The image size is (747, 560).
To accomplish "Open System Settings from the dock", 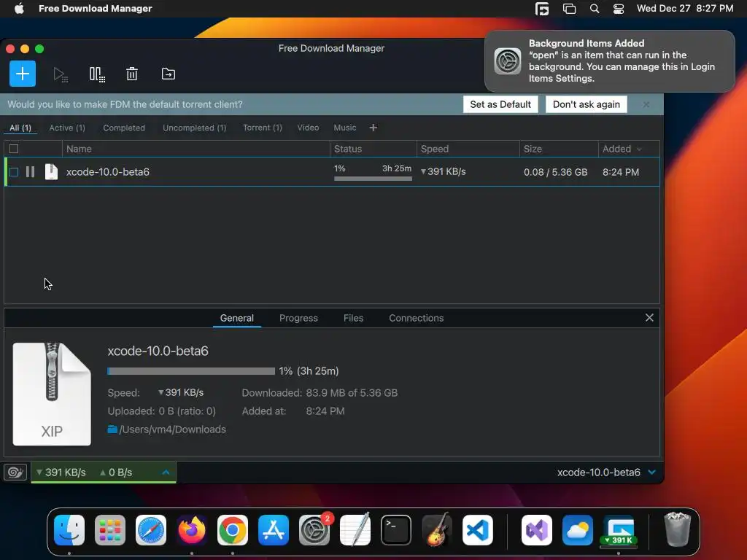I will [x=314, y=530].
